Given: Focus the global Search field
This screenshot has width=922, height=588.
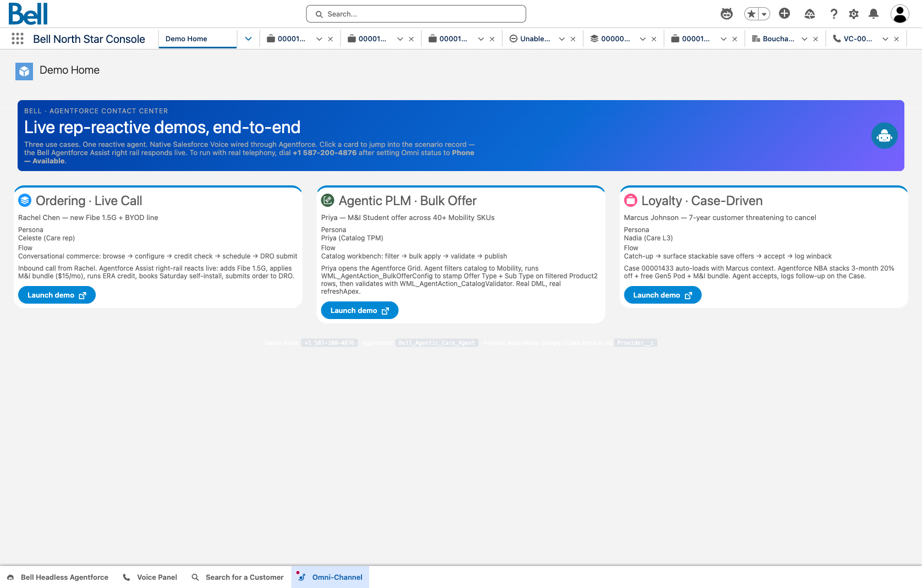Looking at the screenshot, I should [x=416, y=14].
